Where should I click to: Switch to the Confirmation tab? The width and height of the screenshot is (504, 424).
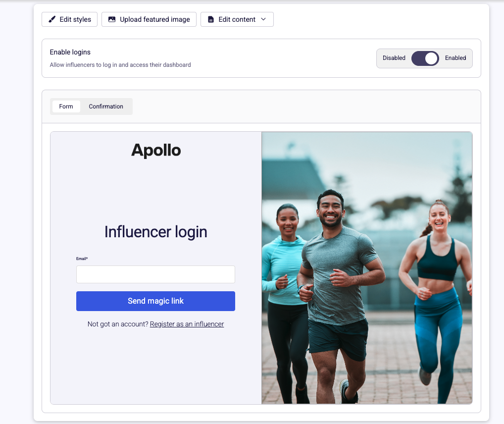(x=105, y=106)
